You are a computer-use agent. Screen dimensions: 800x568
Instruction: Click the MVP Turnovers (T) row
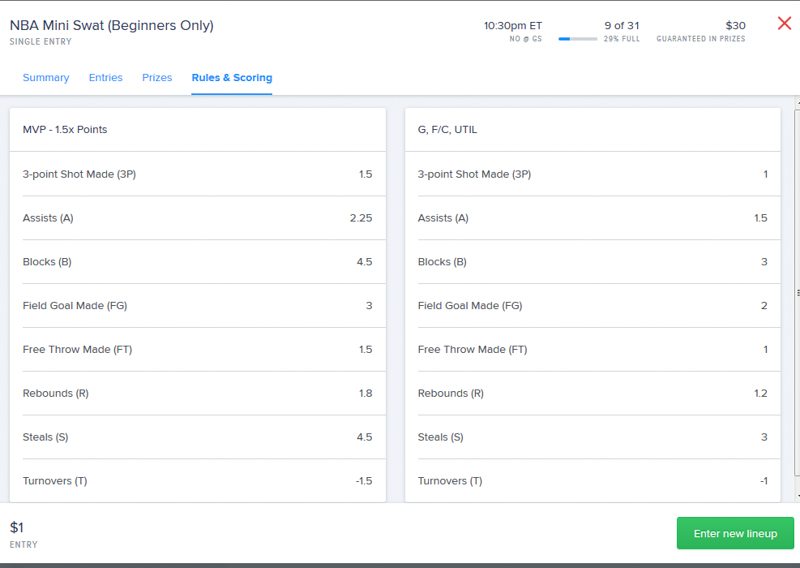197,481
